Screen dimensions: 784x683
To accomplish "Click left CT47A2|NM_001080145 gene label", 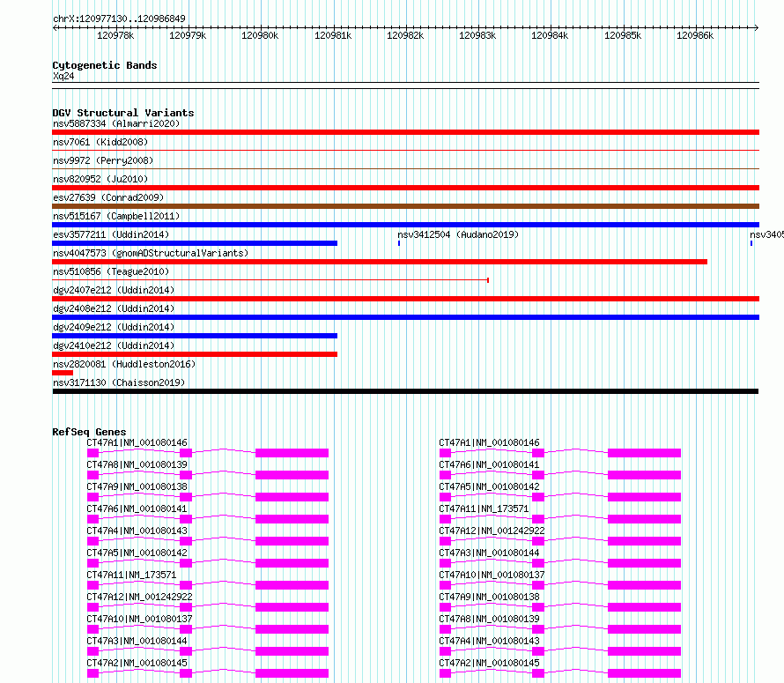I will 137,663.
